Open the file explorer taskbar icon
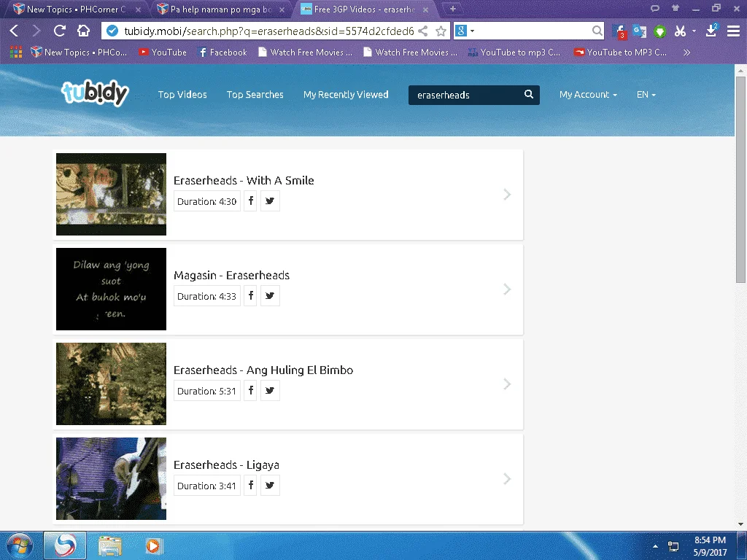The width and height of the screenshot is (747, 560). [110, 545]
